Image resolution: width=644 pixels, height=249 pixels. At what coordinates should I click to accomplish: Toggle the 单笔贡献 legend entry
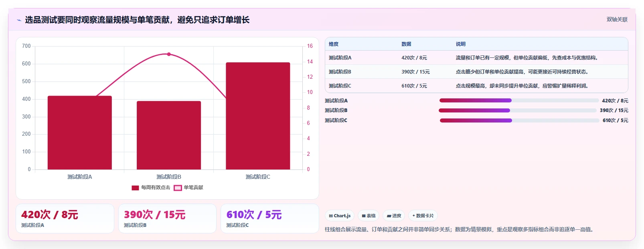coord(188,188)
